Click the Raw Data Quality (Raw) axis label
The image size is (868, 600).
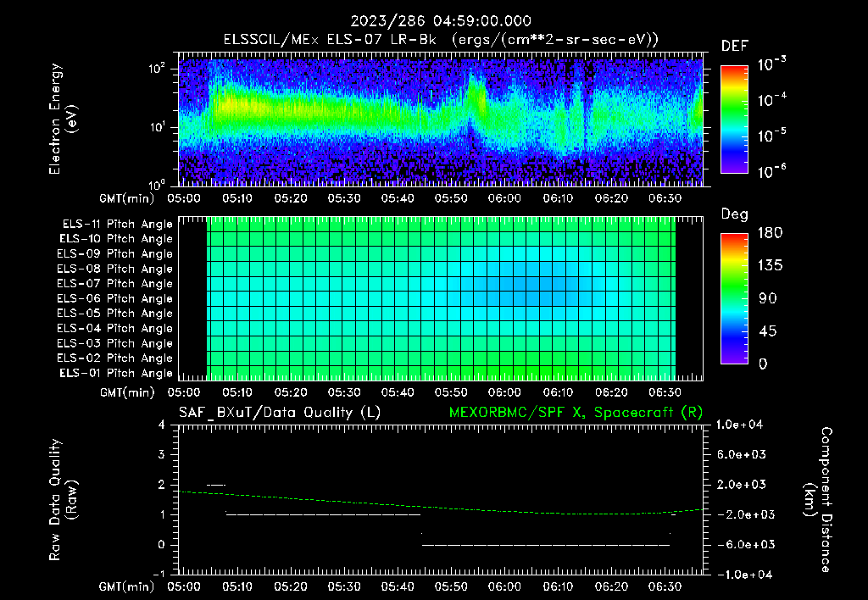pyautogui.click(x=63, y=500)
